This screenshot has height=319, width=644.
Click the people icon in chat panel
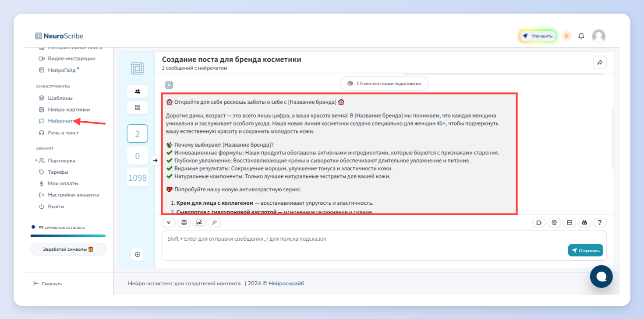click(x=137, y=91)
